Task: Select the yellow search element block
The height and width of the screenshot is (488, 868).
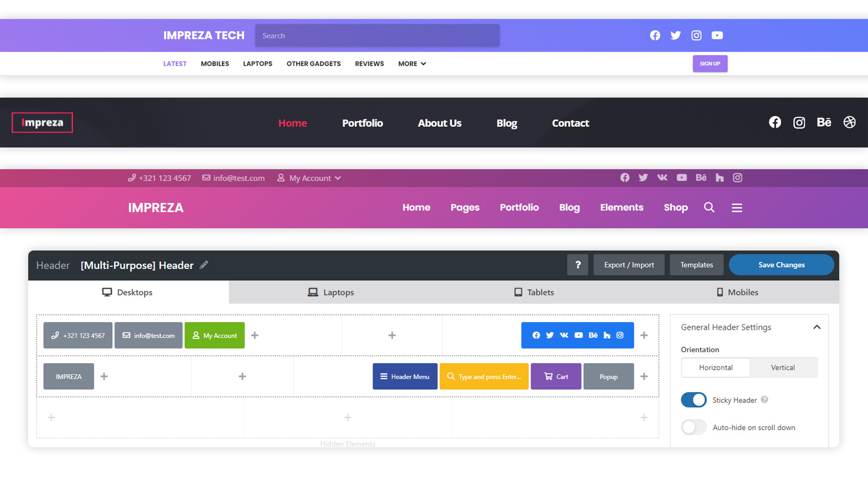Action: [x=484, y=376]
